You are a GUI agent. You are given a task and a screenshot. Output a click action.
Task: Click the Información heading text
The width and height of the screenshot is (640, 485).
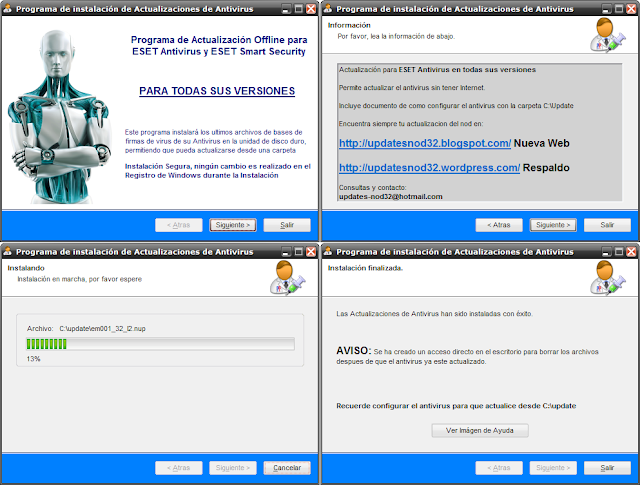coord(349,25)
